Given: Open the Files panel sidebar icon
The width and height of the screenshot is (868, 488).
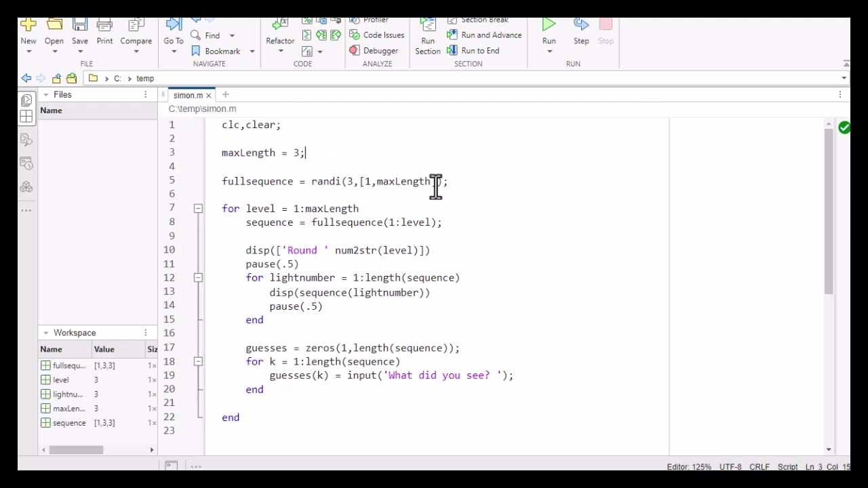Looking at the screenshot, I should [26, 100].
